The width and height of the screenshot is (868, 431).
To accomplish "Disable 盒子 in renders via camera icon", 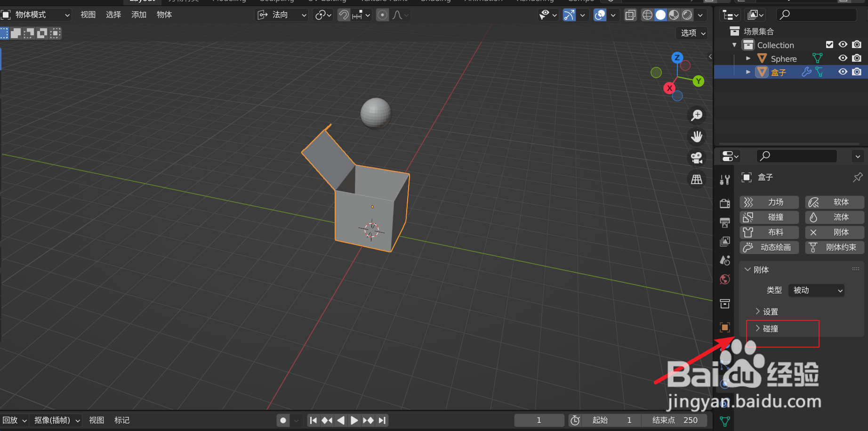I will pos(857,72).
